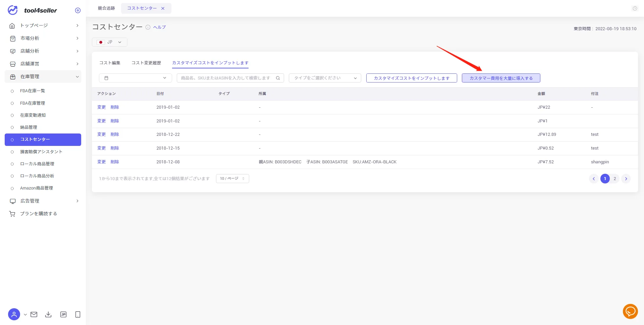Click the ヘルプ help link
The image size is (644, 325).
coord(160,27)
